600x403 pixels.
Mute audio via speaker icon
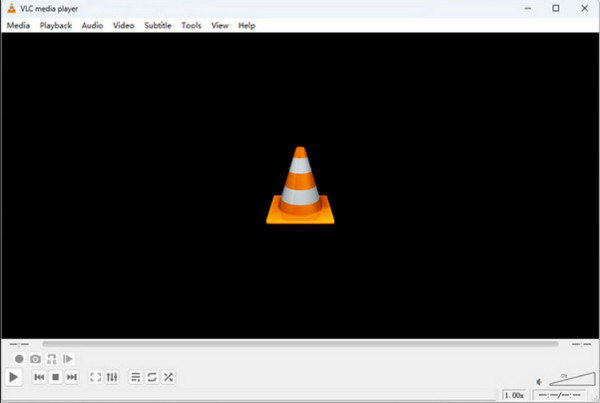539,382
